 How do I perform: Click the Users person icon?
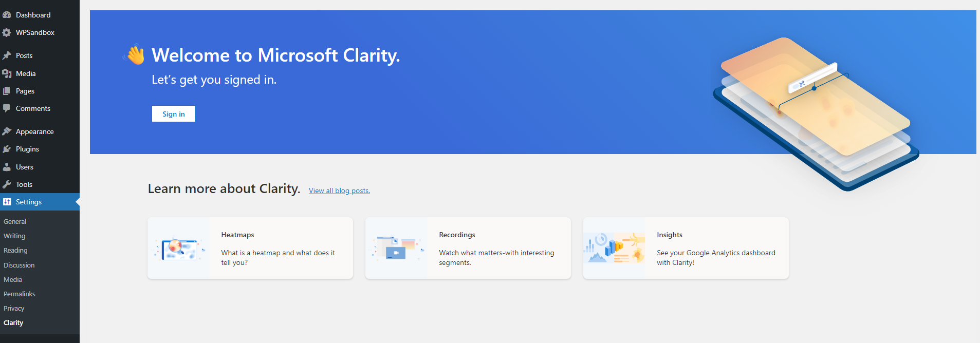(7, 167)
